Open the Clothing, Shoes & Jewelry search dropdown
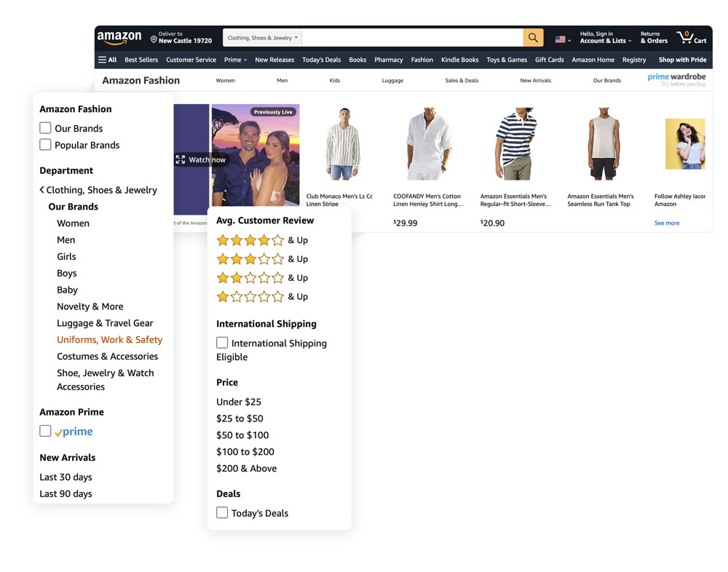 (262, 38)
